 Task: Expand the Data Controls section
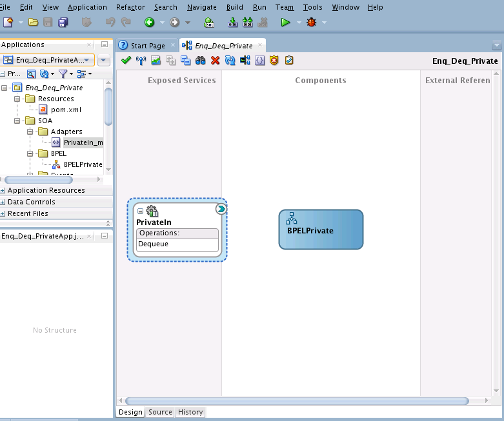3,202
